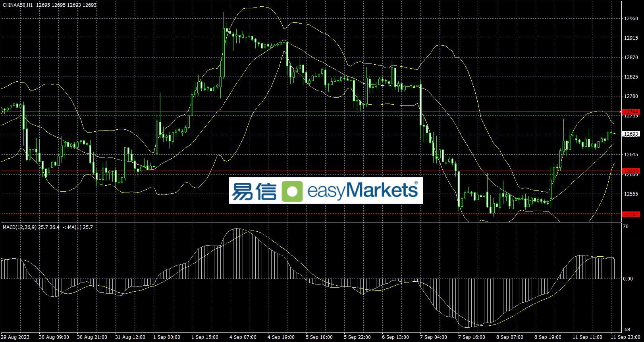Image resolution: width=644 pixels, height=342 pixels.
Task: Click the CHINAA50,H1 chart title text
Action: click(18, 5)
